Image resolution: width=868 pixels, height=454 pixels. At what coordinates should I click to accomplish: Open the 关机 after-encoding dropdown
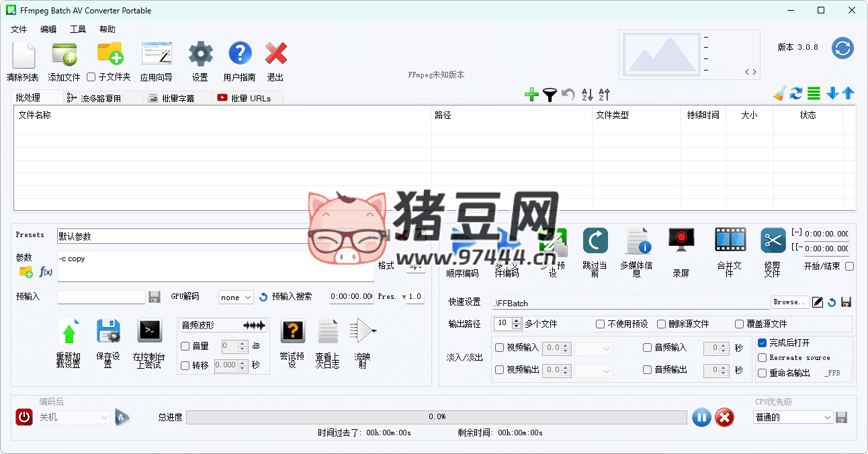click(x=73, y=417)
